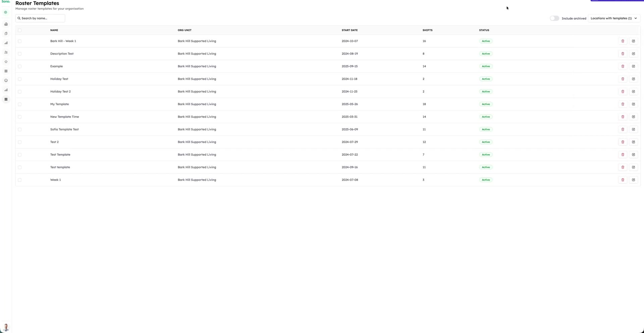The height and width of the screenshot is (333, 644).
Task: Delete the Description Test template
Action: [x=623, y=54]
